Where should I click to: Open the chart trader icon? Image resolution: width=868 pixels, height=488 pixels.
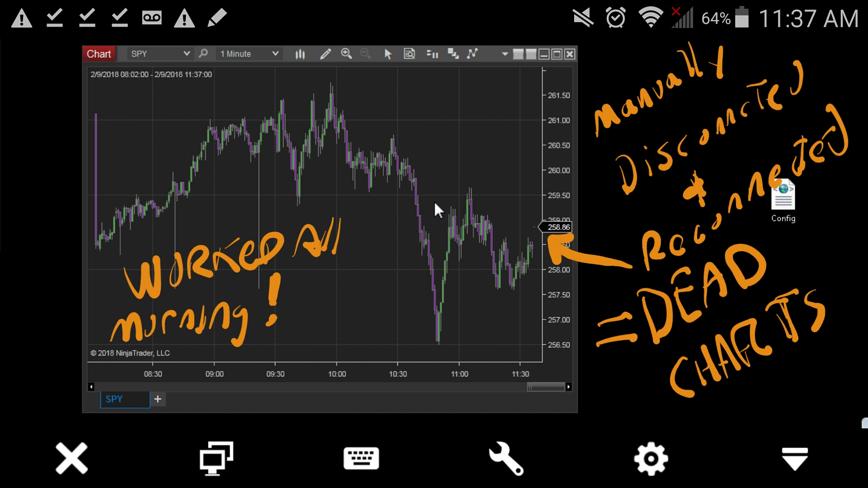[x=432, y=54]
